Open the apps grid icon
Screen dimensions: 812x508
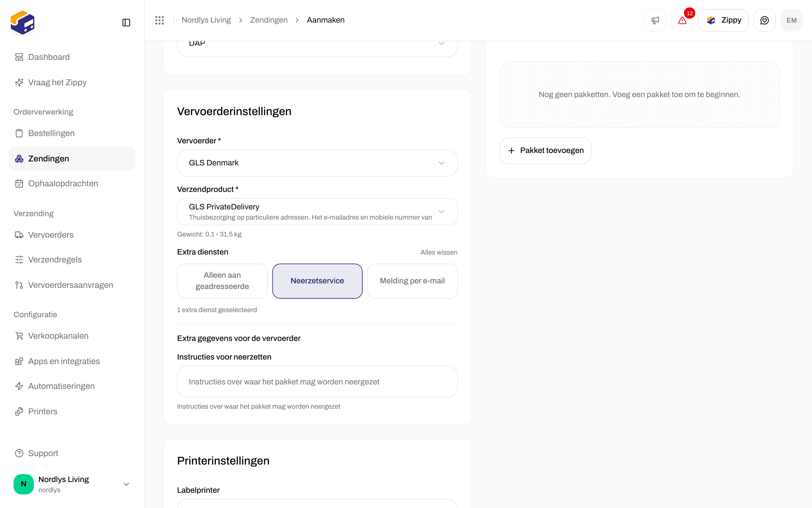tap(160, 20)
